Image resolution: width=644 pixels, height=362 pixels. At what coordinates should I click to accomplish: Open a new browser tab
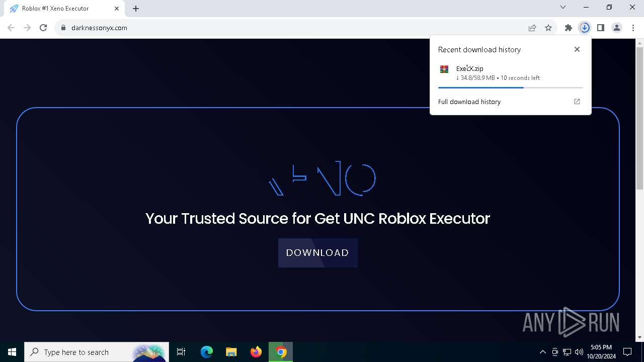(x=136, y=8)
